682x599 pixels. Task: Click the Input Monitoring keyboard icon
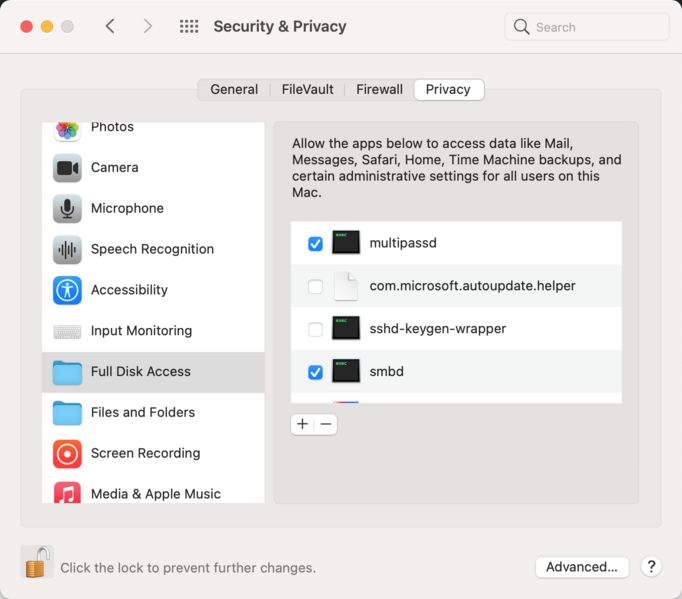[67, 332]
